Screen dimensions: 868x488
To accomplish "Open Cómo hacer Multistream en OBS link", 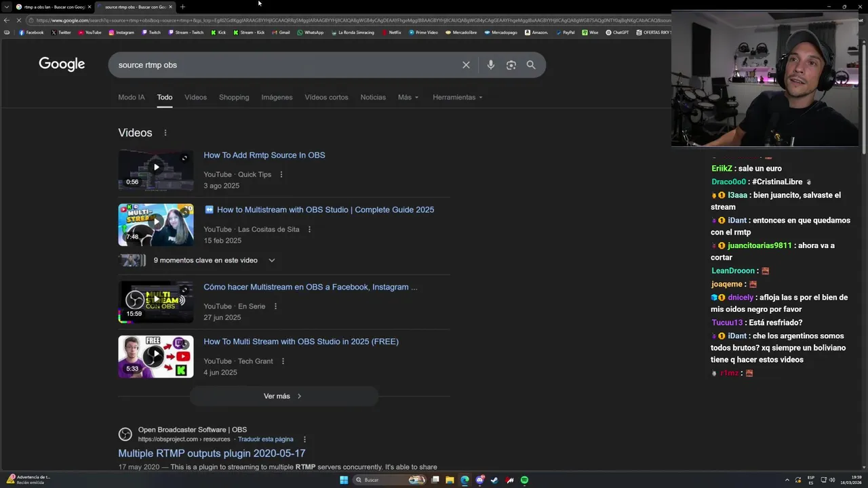I will point(311,287).
